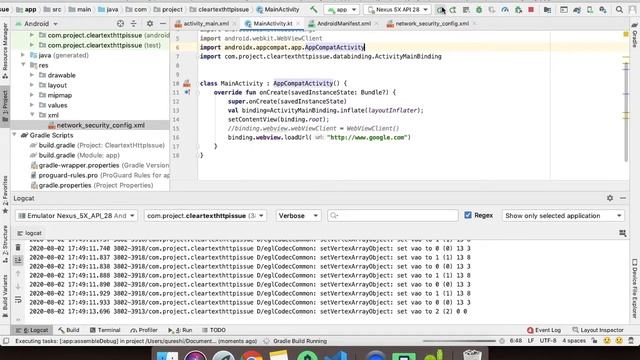Image resolution: width=640 pixels, height=360 pixels.
Task: Click the UTF-8 encoding status entry
Action: (548, 340)
